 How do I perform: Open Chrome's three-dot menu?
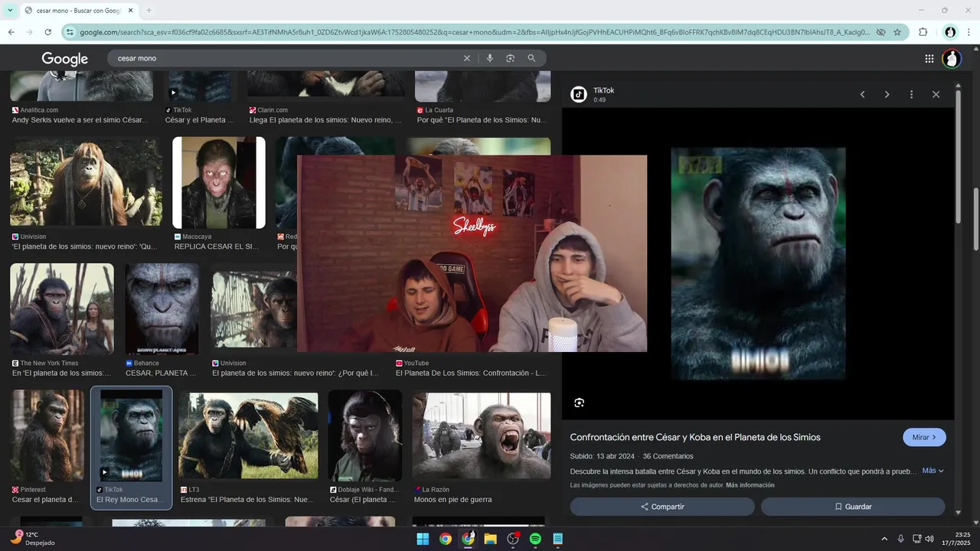tap(970, 32)
